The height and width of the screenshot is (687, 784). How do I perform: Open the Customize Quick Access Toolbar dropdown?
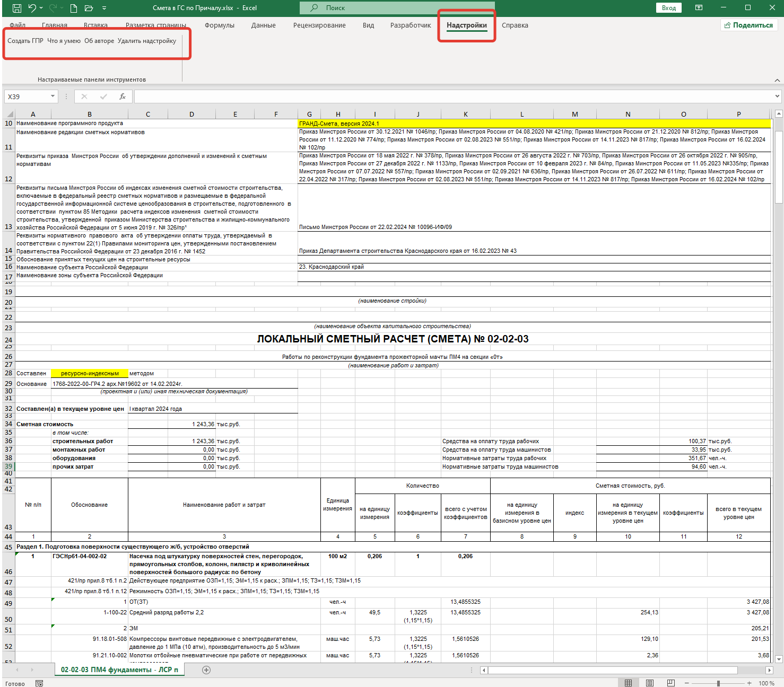pyautogui.click(x=104, y=8)
